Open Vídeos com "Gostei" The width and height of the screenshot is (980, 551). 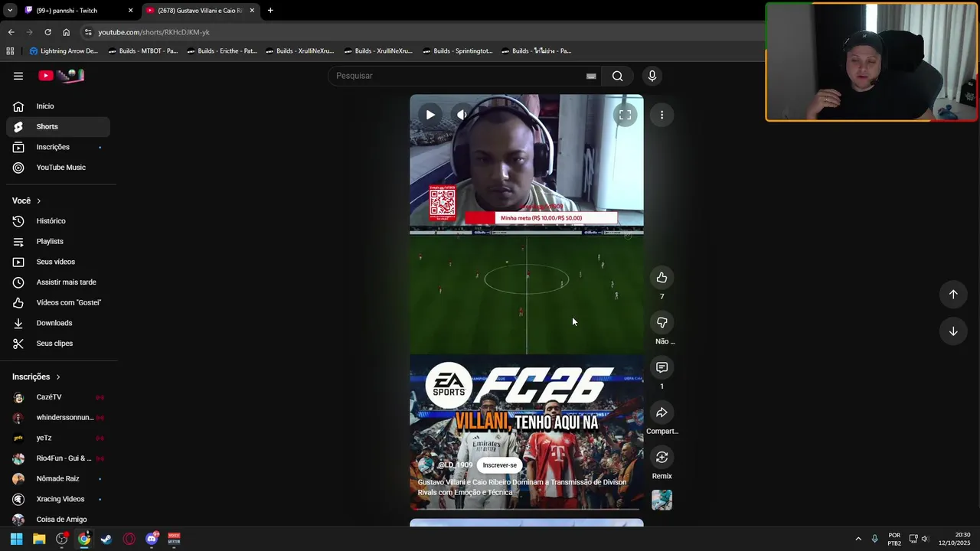click(58, 302)
